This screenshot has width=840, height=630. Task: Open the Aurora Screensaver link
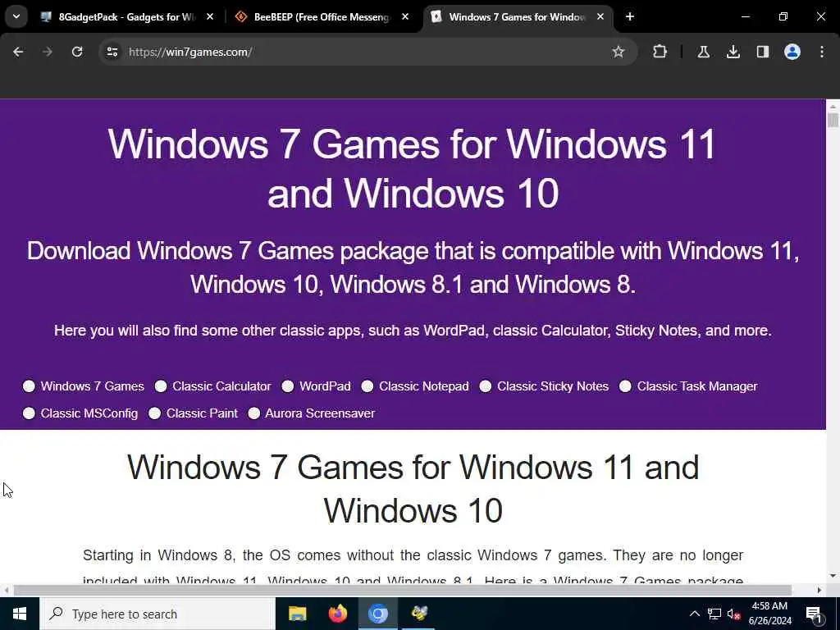320,413
